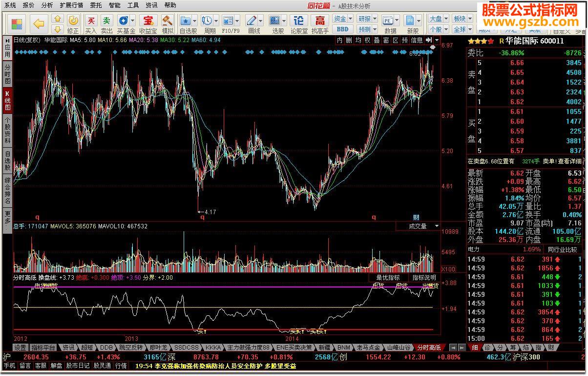Click the 内 icon in chart toolbar

339,40
